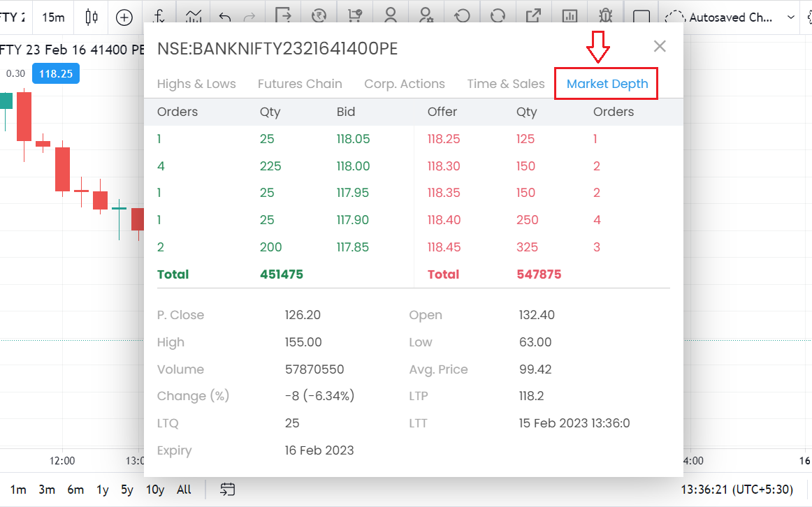Show All available chart history
The image size is (812, 507).
point(184,490)
